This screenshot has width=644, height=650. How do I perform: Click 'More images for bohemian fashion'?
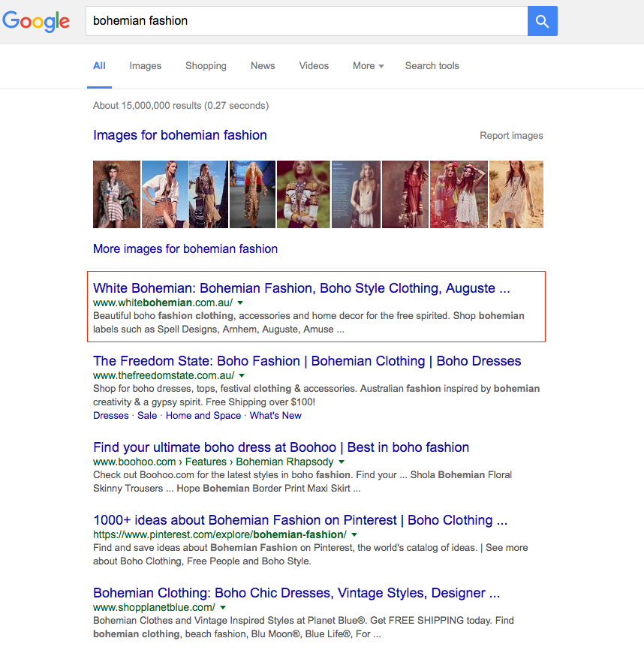point(185,248)
